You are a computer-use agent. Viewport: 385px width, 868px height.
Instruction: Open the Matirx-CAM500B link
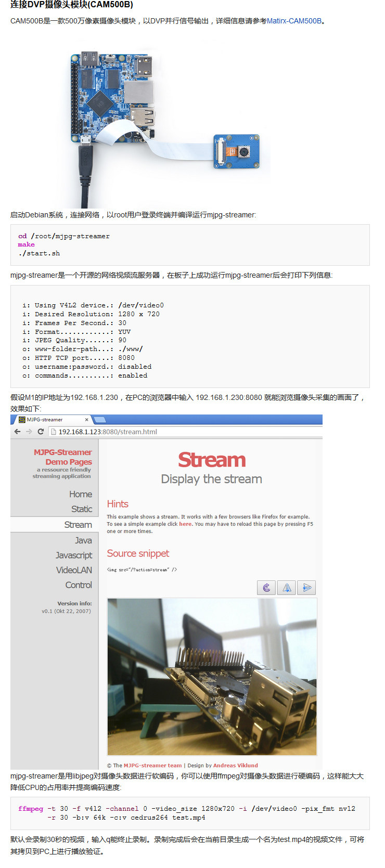294,21
